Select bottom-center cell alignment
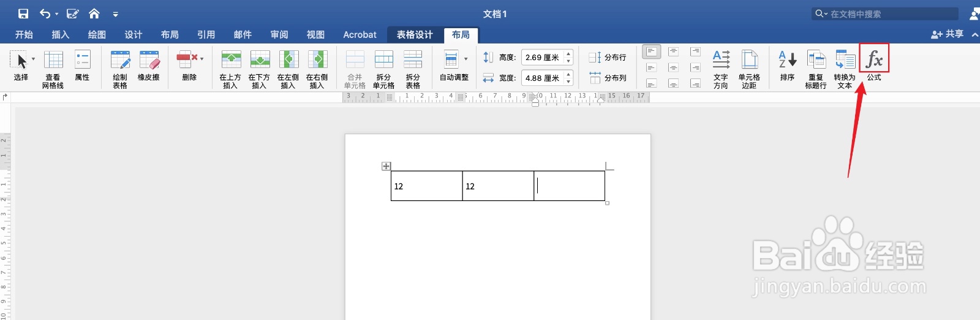Screen dimensions: 980x320 (x=673, y=83)
